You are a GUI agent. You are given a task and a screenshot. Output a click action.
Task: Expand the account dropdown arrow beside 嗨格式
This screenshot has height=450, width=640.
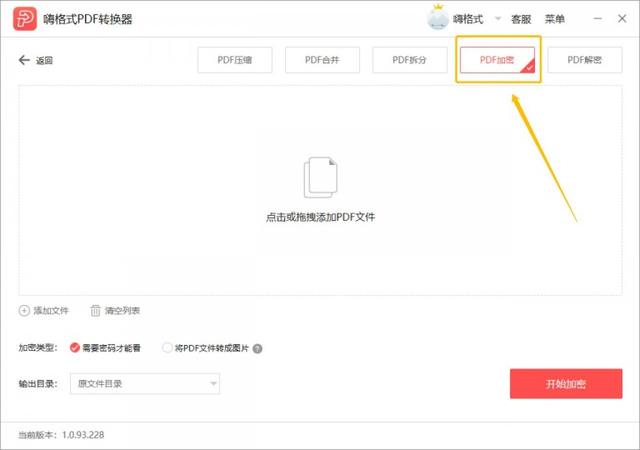pos(498,18)
